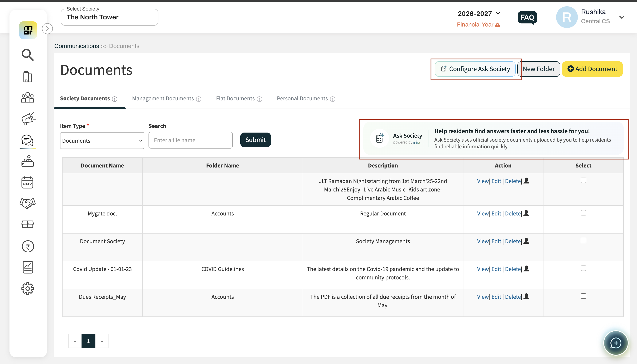This screenshot has width=637, height=364.
Task: Select checkbox for Dues Receipts_May row
Action: pos(583,296)
